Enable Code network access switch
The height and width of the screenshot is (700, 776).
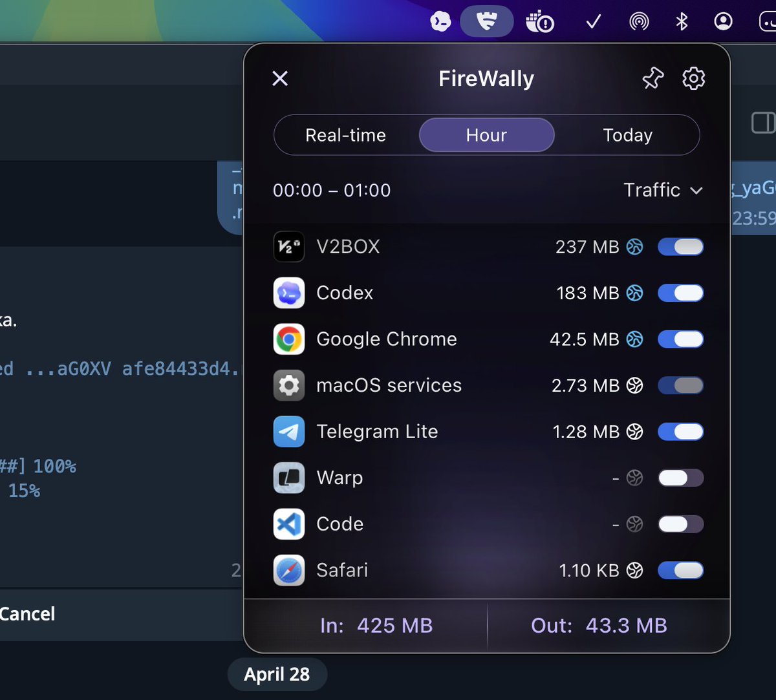[x=680, y=524]
